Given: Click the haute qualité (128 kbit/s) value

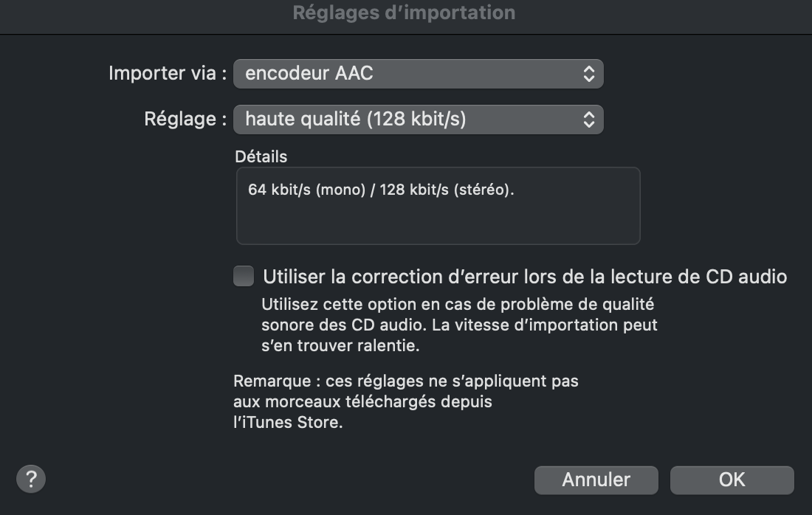Looking at the screenshot, I should [355, 120].
